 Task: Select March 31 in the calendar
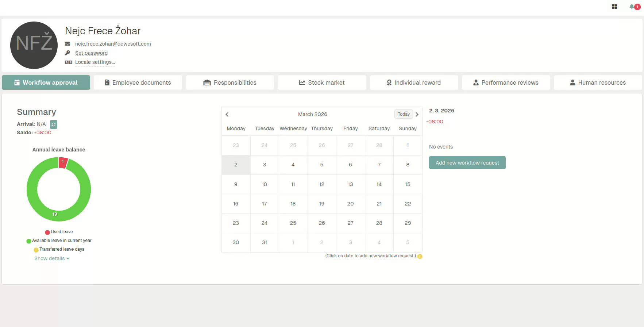(x=265, y=242)
